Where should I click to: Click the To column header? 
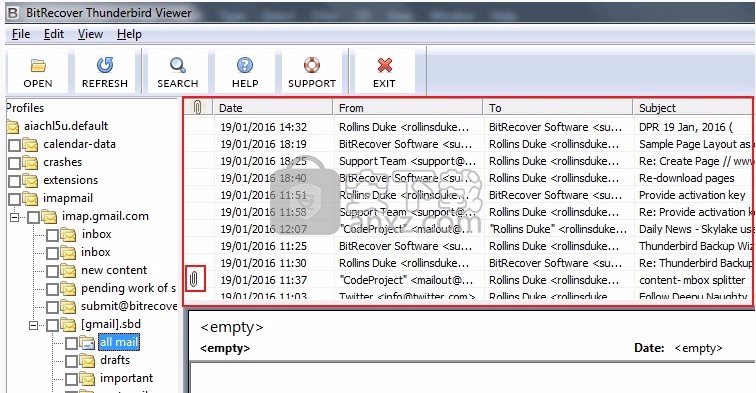coord(558,108)
